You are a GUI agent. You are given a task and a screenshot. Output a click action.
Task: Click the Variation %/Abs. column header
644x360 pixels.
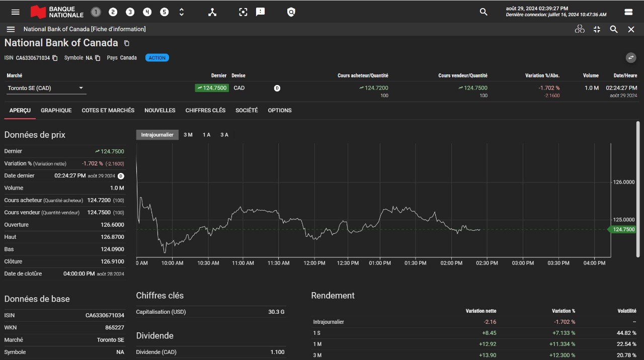tap(542, 75)
